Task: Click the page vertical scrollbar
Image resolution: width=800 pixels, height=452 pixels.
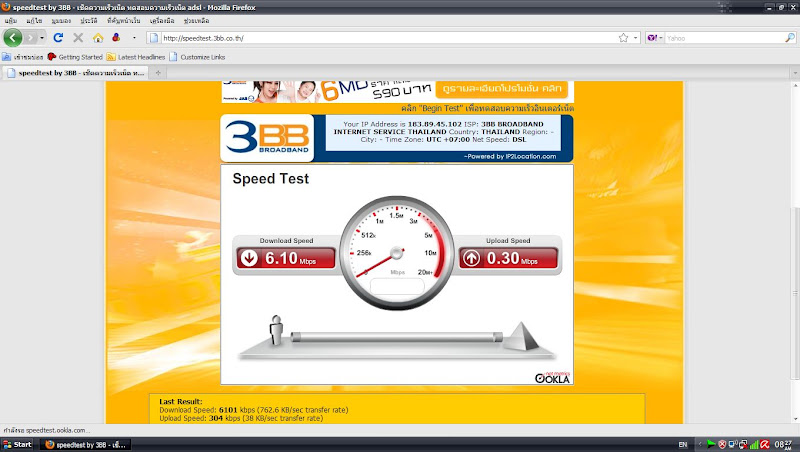Action: tap(795, 295)
